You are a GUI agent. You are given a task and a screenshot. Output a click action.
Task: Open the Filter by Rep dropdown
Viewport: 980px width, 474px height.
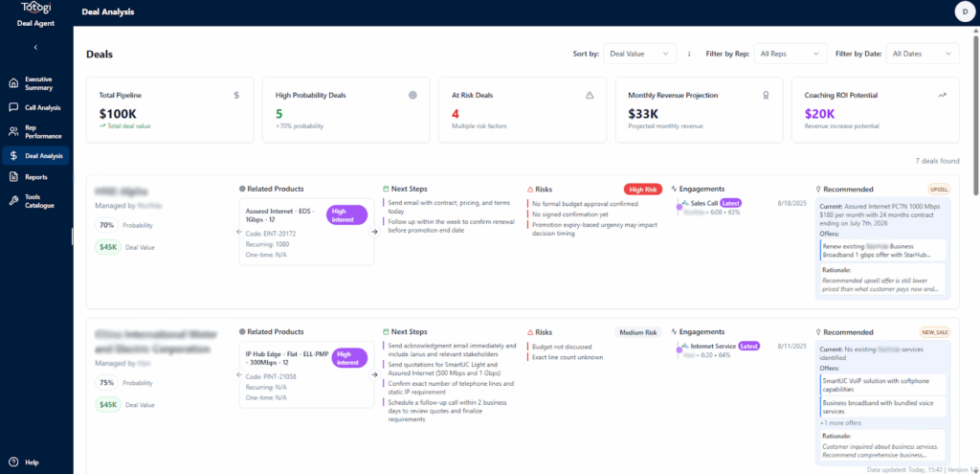[790, 54]
